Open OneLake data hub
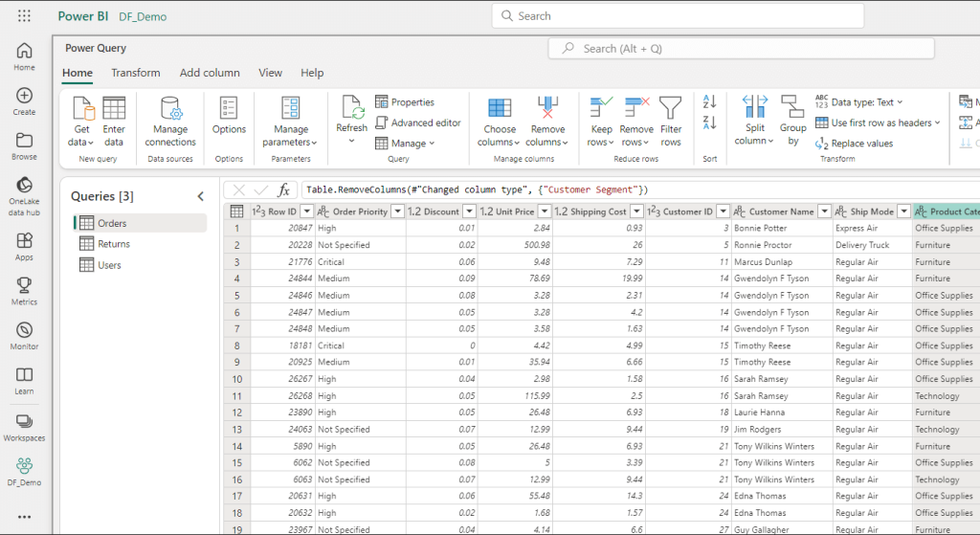This screenshot has height=535, width=980. [x=24, y=196]
